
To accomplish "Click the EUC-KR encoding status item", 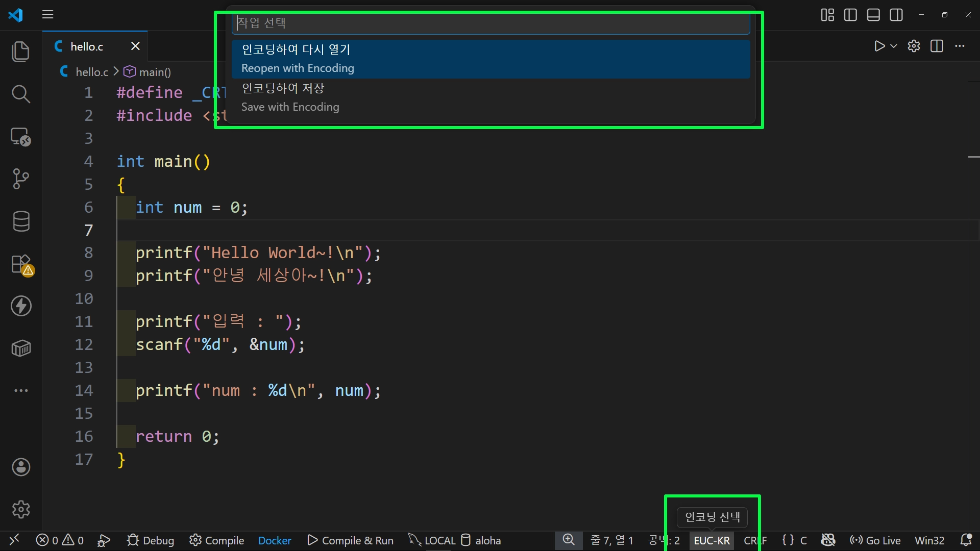I will point(712,540).
